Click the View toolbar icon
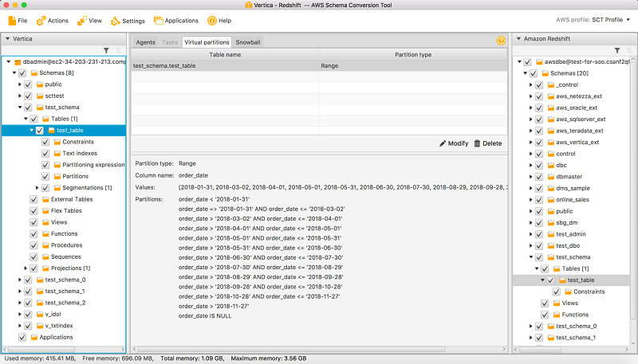 click(x=82, y=21)
